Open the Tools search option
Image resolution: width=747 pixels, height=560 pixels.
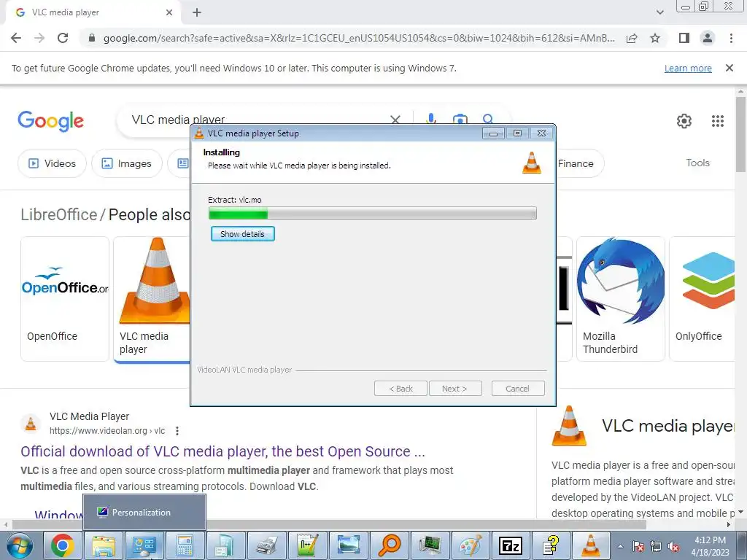pyautogui.click(x=697, y=163)
